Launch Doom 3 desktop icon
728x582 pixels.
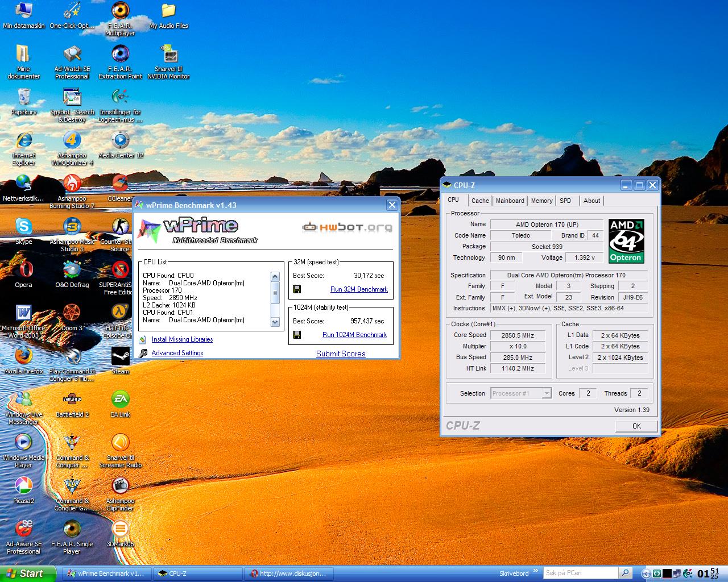(72, 313)
